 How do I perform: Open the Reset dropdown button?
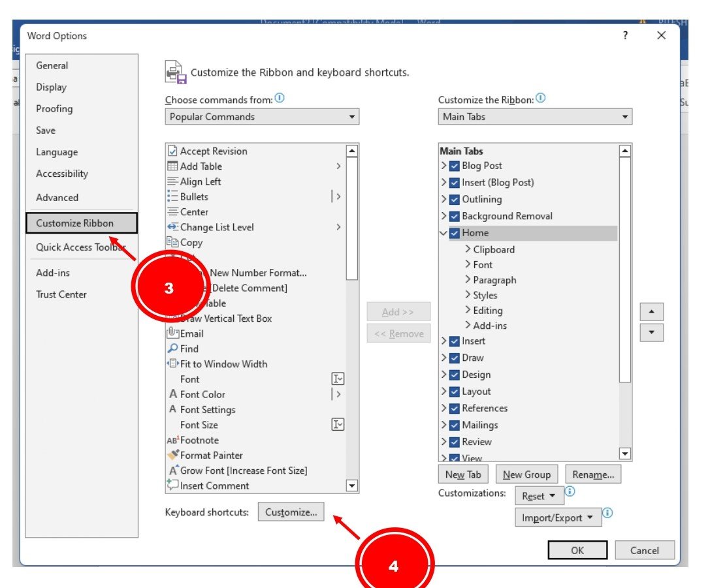click(539, 496)
